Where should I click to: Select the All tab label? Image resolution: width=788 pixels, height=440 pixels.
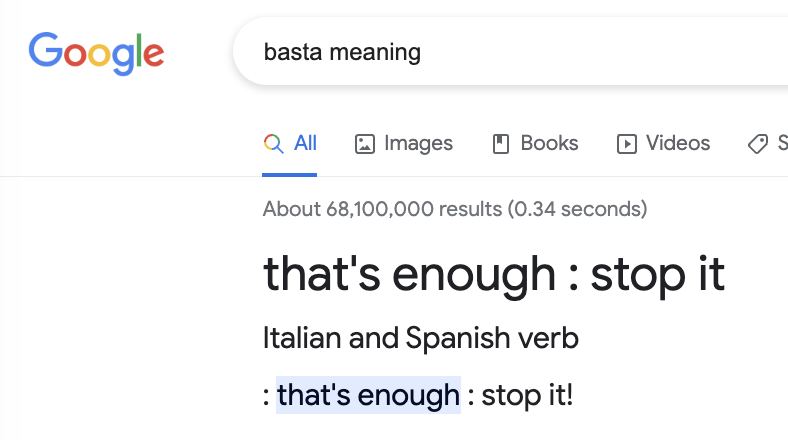click(x=305, y=143)
